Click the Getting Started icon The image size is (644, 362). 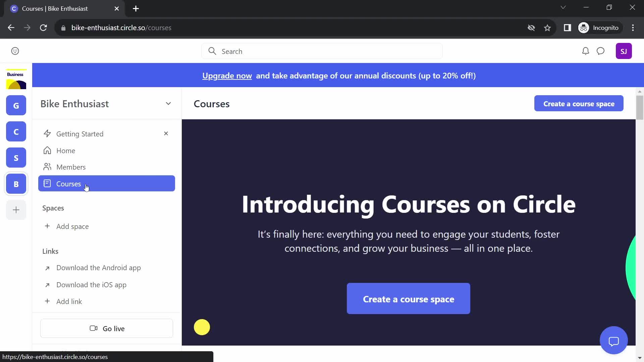point(47,133)
